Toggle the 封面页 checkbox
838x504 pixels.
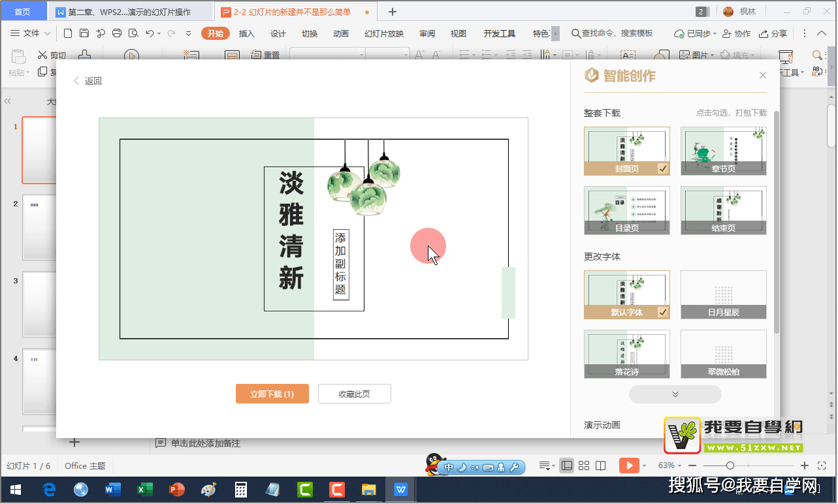click(x=663, y=168)
